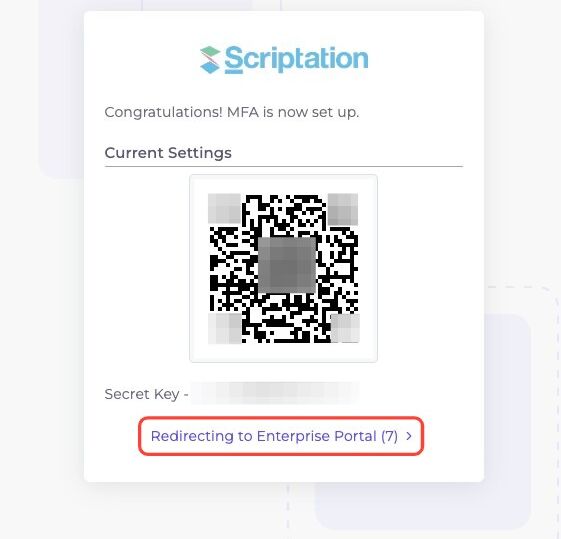Click the blurred top-right corner of the QR code
Screen dimensions: 561x539
343,209
